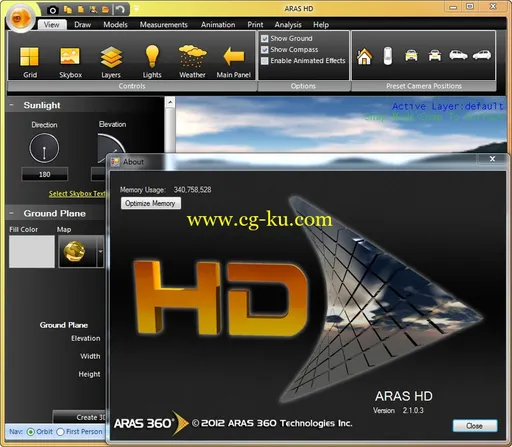Maximize the ARAS HD window

click(x=470, y=7)
